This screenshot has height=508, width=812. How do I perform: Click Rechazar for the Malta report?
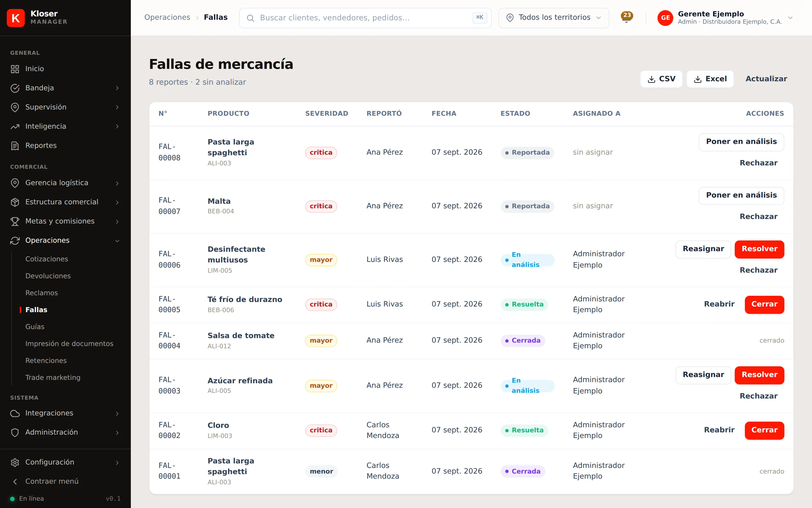coord(758,217)
